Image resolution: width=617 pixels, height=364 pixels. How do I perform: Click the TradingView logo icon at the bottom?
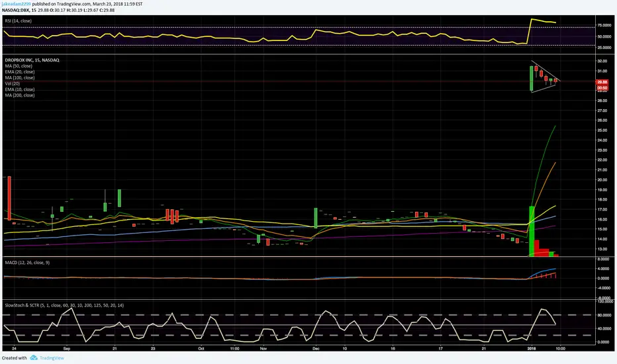click(34, 357)
